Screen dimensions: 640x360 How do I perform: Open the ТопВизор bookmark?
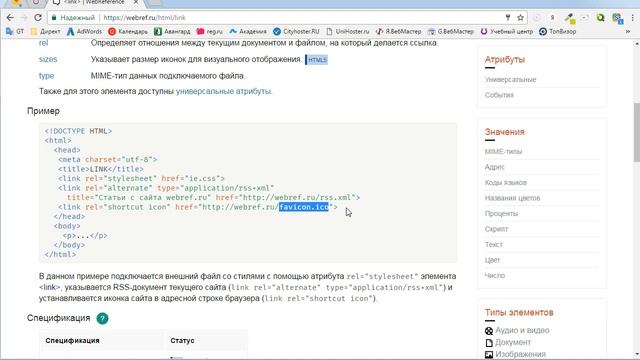point(558,31)
